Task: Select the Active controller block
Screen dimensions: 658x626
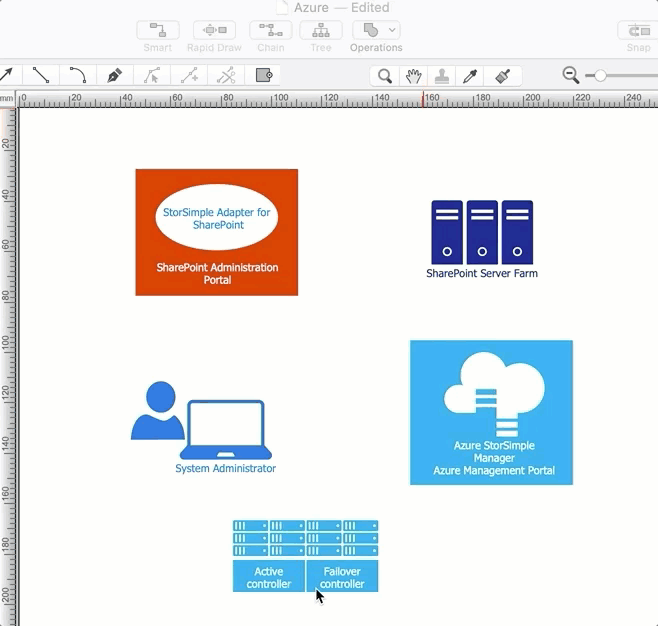Action: (269, 576)
